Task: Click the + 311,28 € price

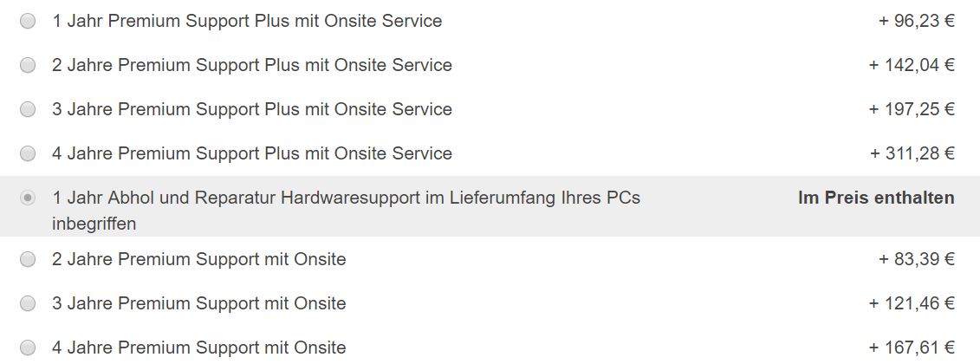Action: click(x=912, y=153)
